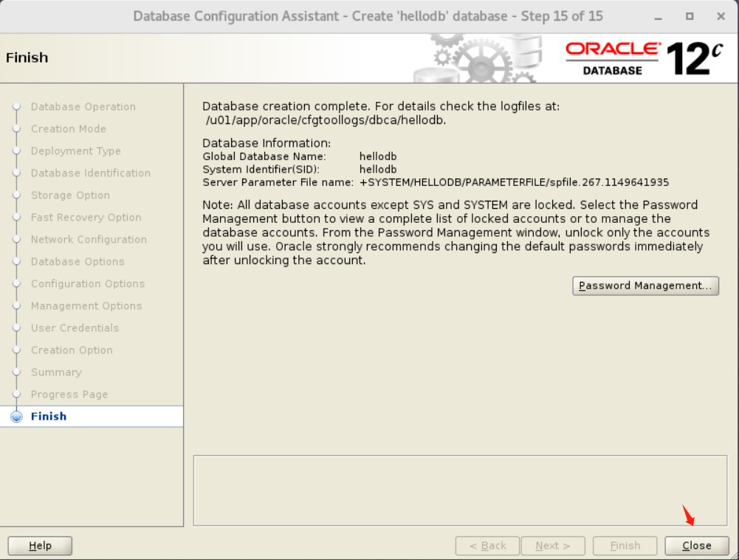Image resolution: width=739 pixels, height=560 pixels.
Task: Click the bullet icon next to Database Operation
Action: pyautogui.click(x=16, y=106)
